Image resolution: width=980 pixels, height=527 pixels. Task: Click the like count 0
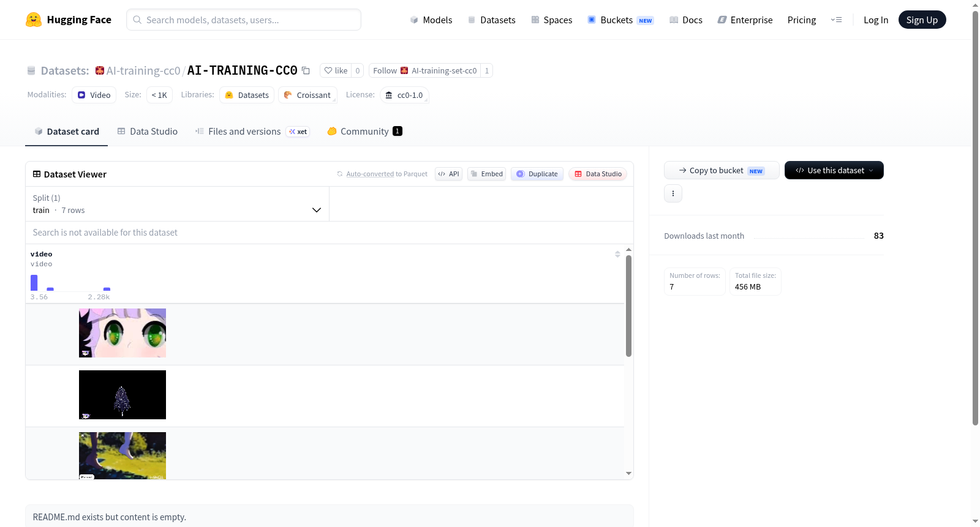(x=358, y=70)
